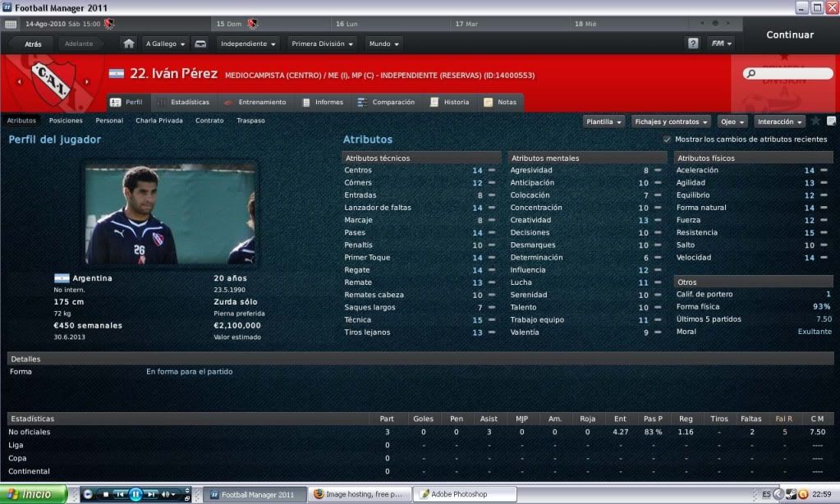Skip to previous track in taskbar player
The width and height of the screenshot is (840, 504).
coord(120,494)
